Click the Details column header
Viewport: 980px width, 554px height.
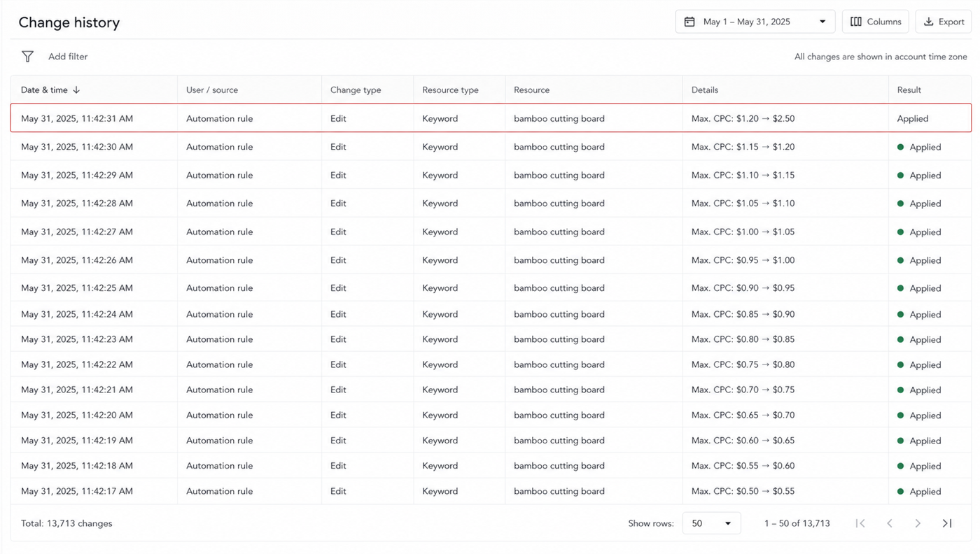(705, 90)
